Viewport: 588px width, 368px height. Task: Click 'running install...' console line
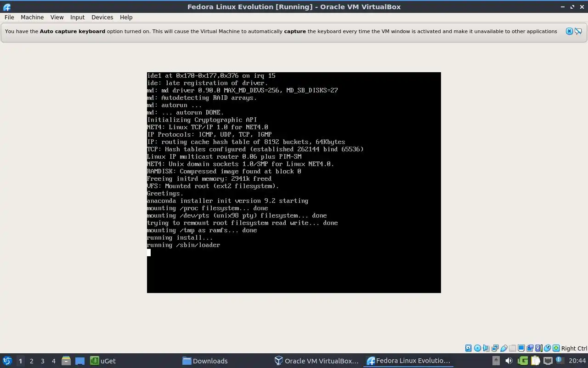pyautogui.click(x=180, y=237)
